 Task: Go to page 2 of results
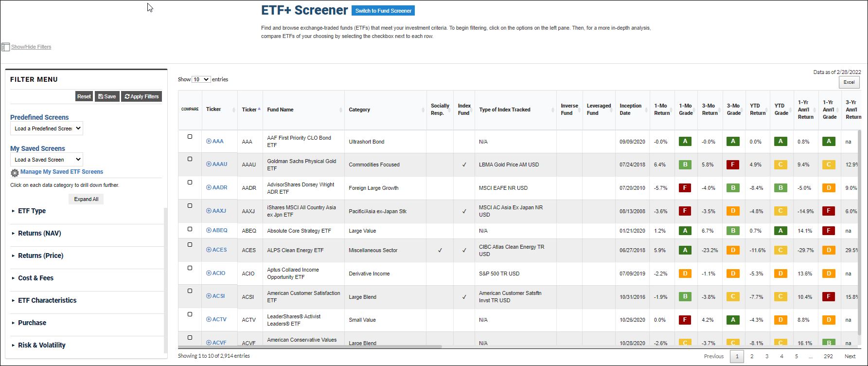[x=752, y=356]
